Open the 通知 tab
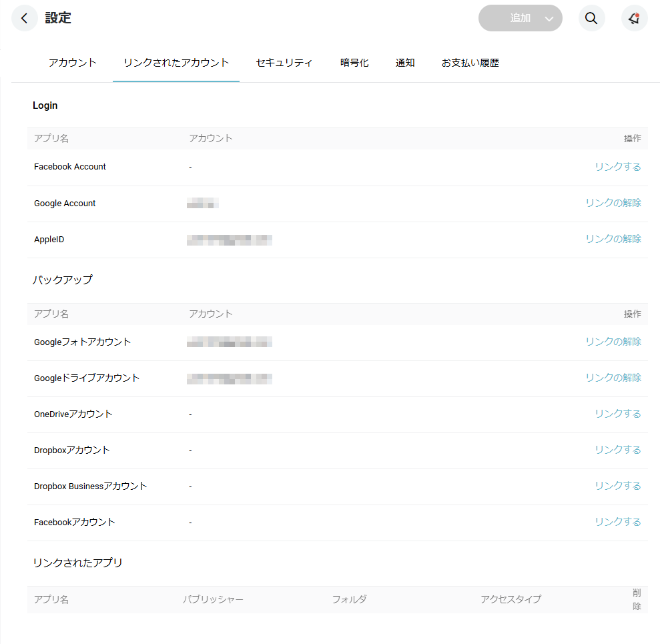 pyautogui.click(x=405, y=63)
